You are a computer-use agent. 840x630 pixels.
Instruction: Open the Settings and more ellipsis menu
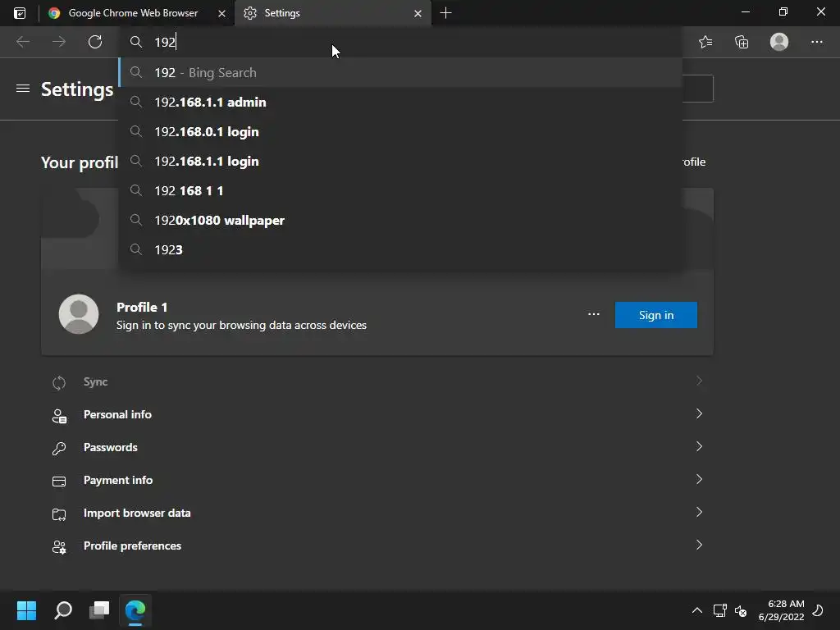coord(816,42)
